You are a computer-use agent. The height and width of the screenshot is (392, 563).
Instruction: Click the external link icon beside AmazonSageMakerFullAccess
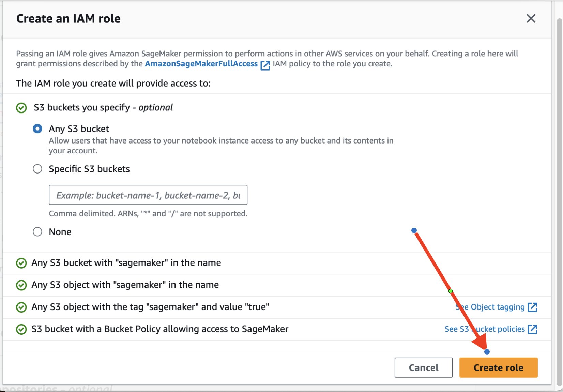(x=265, y=65)
